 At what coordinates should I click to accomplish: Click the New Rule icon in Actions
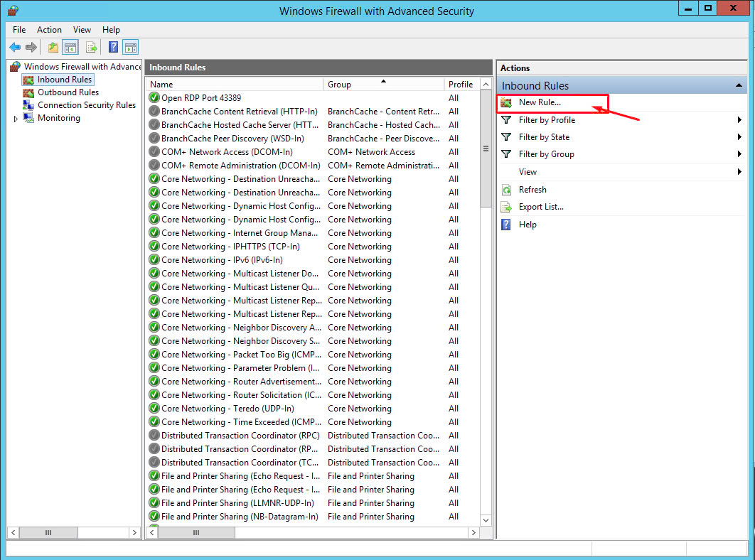506,102
